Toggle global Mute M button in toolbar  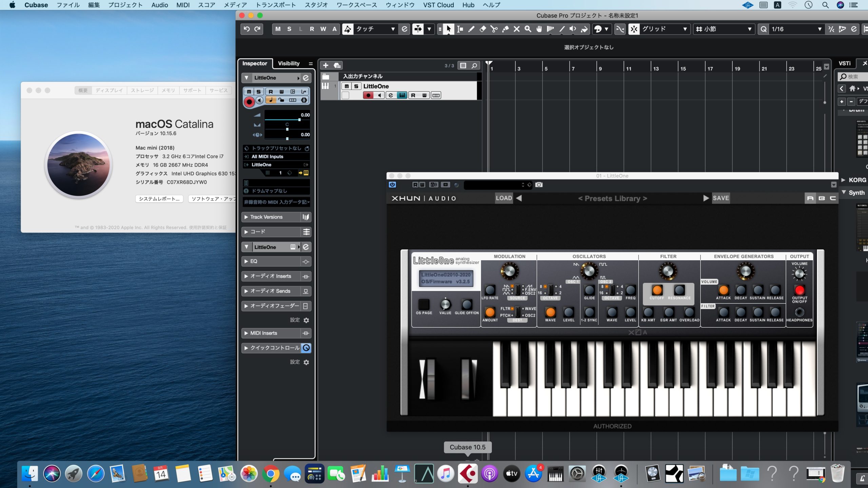[278, 29]
